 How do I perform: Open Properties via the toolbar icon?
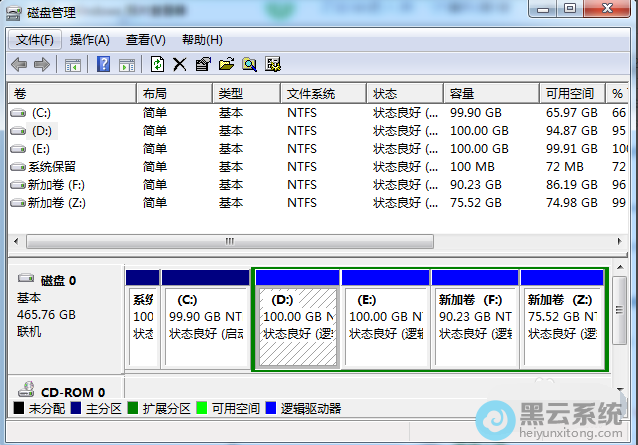[203, 65]
